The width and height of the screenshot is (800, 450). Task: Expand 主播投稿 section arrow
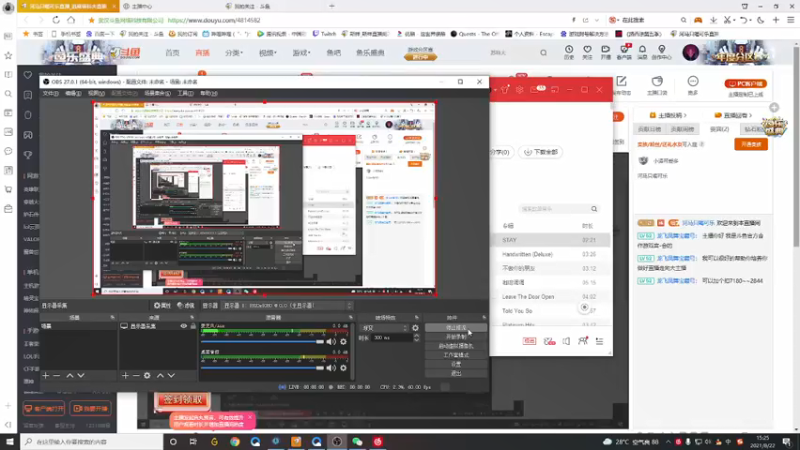tap(685, 115)
